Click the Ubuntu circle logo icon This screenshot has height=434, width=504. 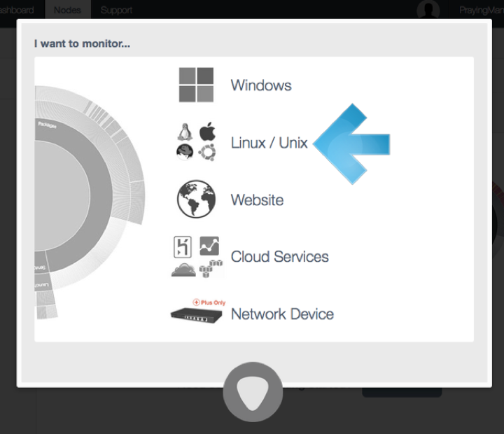click(x=207, y=152)
